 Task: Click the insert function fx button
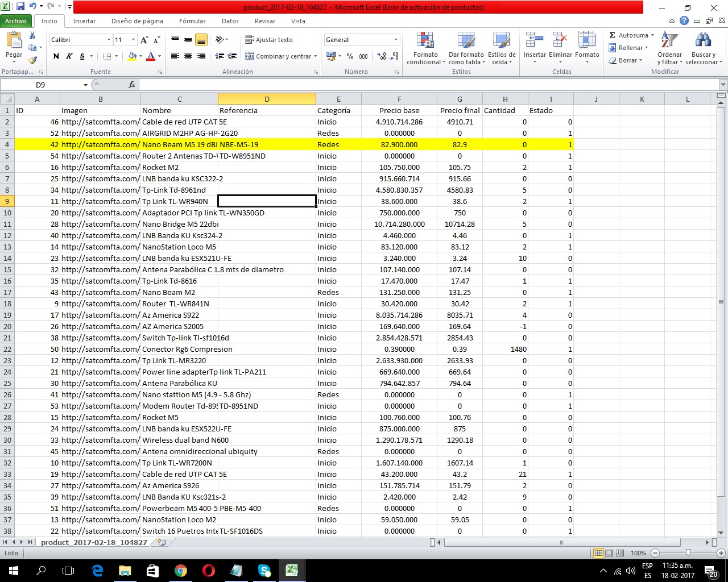click(x=132, y=85)
